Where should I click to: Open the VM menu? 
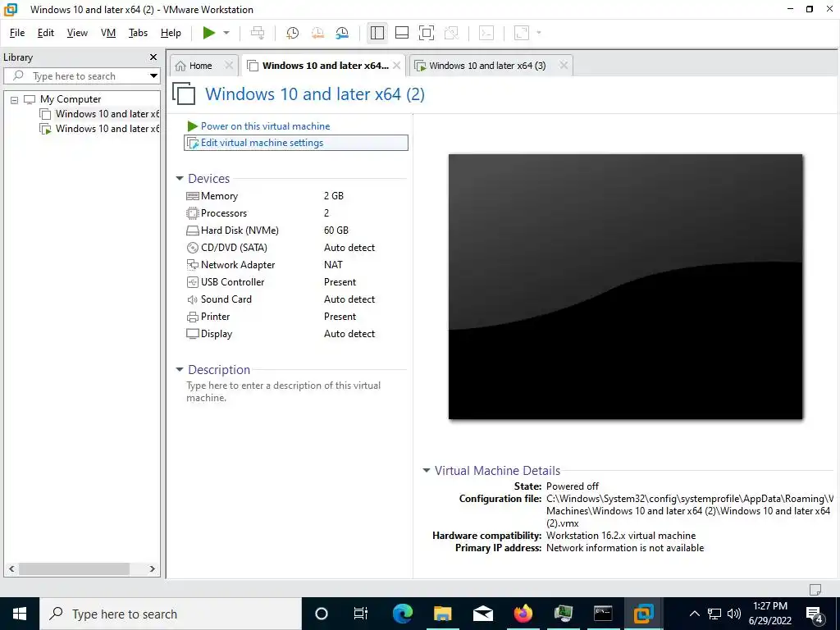click(x=108, y=33)
